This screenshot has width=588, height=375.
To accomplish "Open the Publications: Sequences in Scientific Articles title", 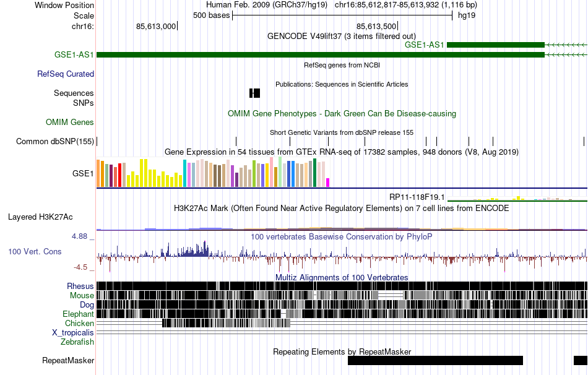I will [342, 84].
